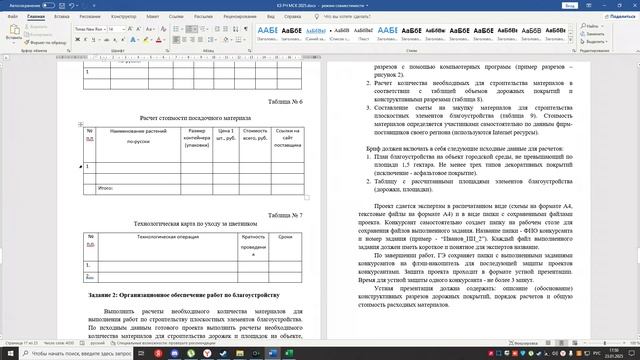Open the Windows Start menu

[10, 353]
